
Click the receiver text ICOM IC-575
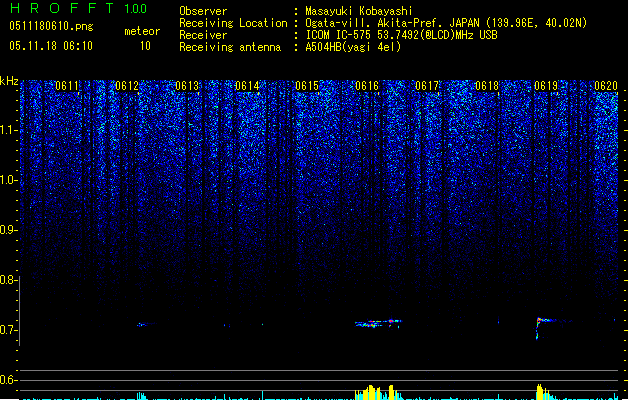click(339, 35)
